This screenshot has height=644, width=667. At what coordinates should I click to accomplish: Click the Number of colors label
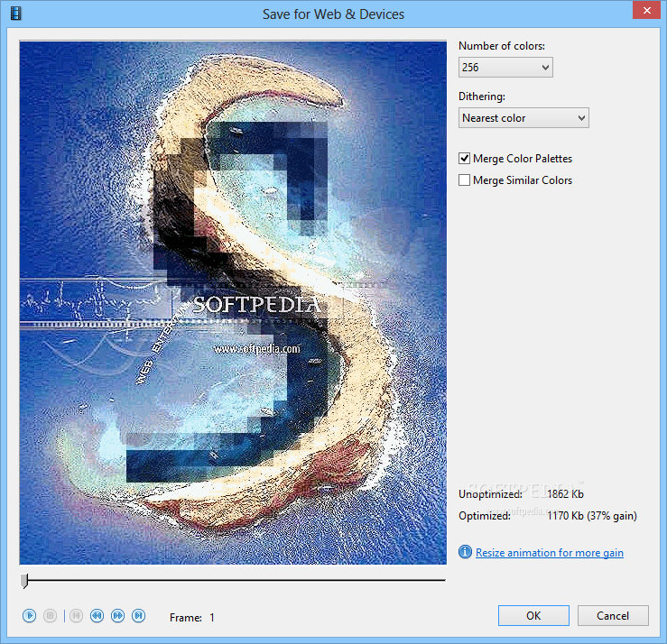click(x=502, y=46)
